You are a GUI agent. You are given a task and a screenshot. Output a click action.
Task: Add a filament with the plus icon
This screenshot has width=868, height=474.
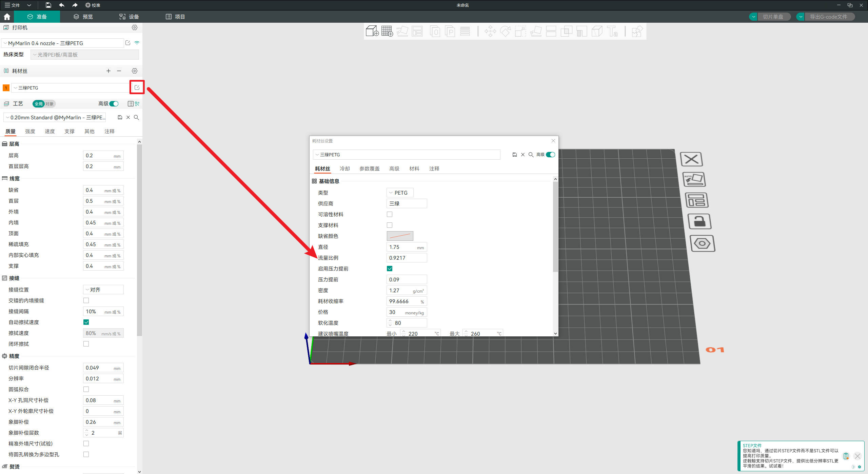pos(108,71)
